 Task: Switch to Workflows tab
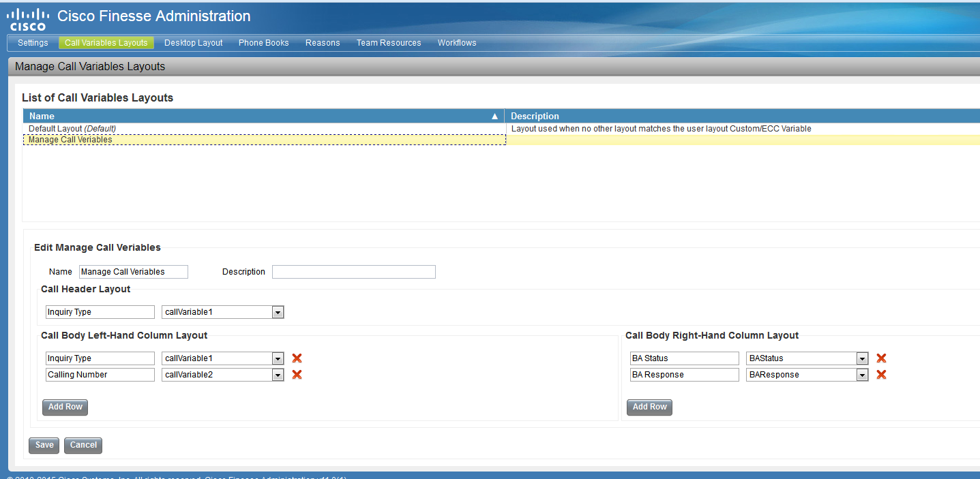point(457,43)
